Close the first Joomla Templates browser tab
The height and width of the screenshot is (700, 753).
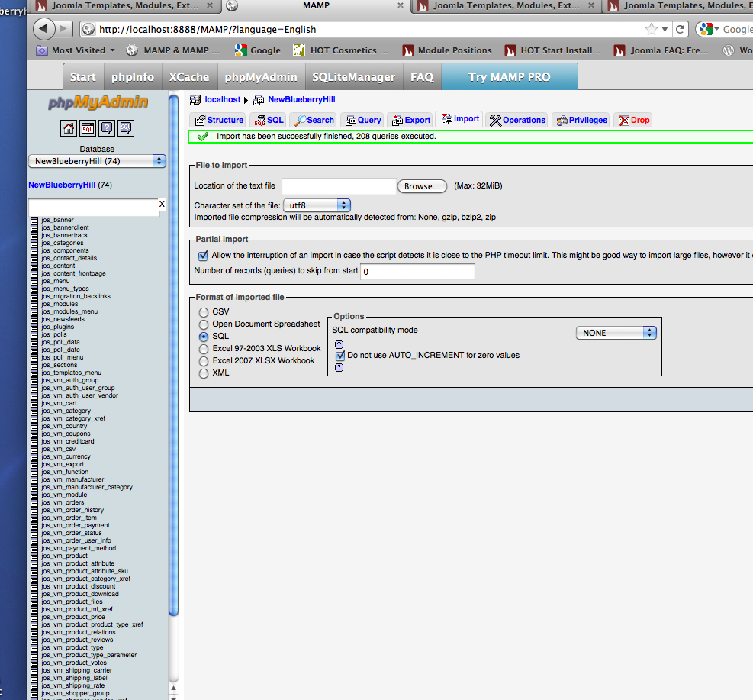point(210,5)
